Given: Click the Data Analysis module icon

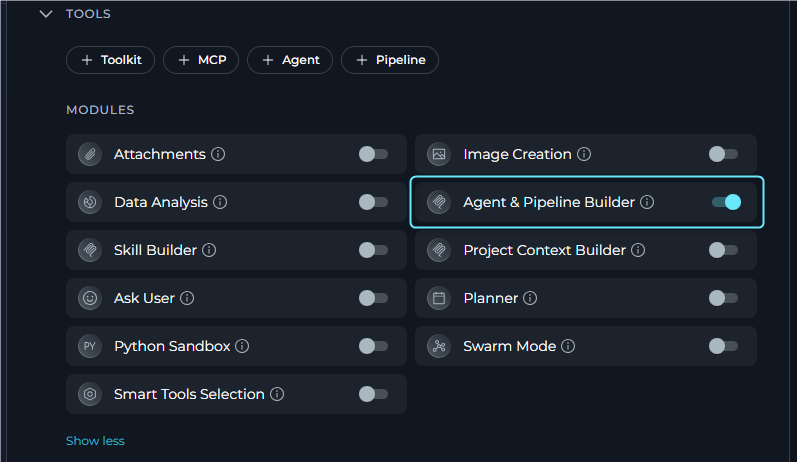Looking at the screenshot, I should pos(90,202).
